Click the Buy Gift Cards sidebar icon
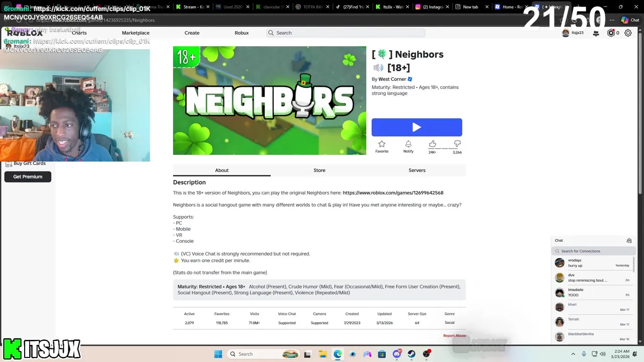Viewport: 644px width, 362px height. coord(9,163)
